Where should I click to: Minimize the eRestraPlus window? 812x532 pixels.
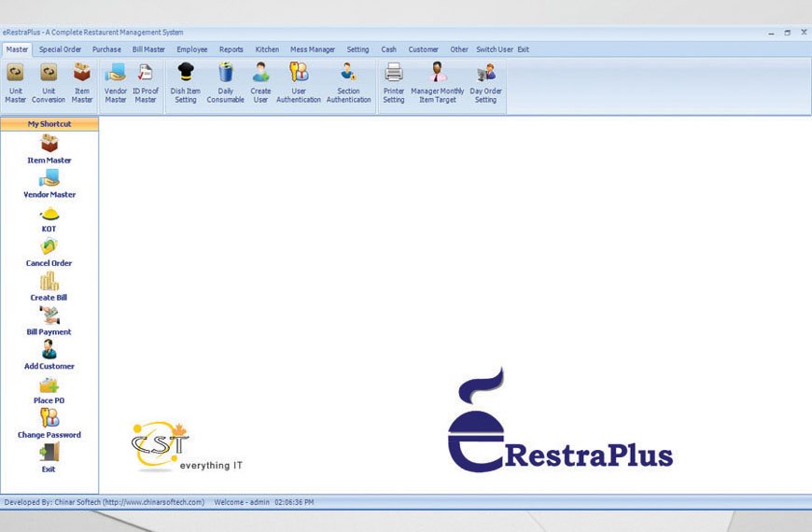pos(771,33)
